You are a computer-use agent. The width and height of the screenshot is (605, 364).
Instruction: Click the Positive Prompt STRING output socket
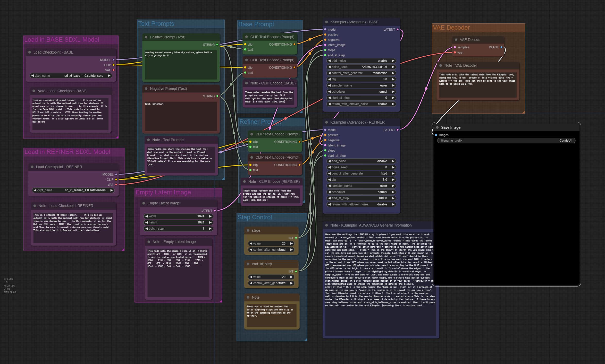tap(217, 45)
